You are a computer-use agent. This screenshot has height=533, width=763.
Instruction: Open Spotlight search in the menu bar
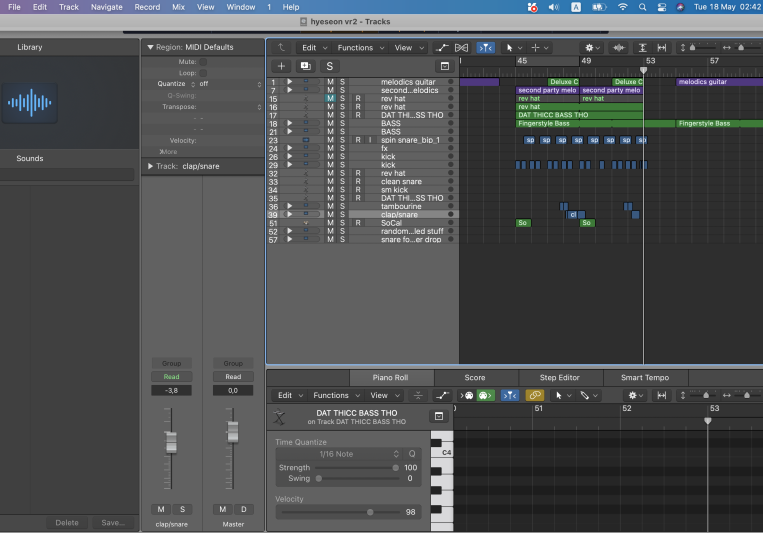tap(642, 7)
